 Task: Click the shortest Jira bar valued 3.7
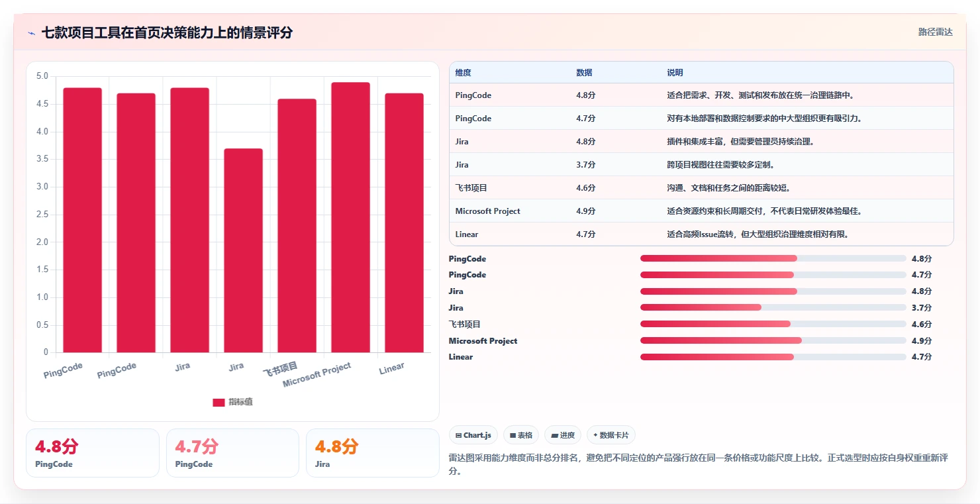[243, 250]
